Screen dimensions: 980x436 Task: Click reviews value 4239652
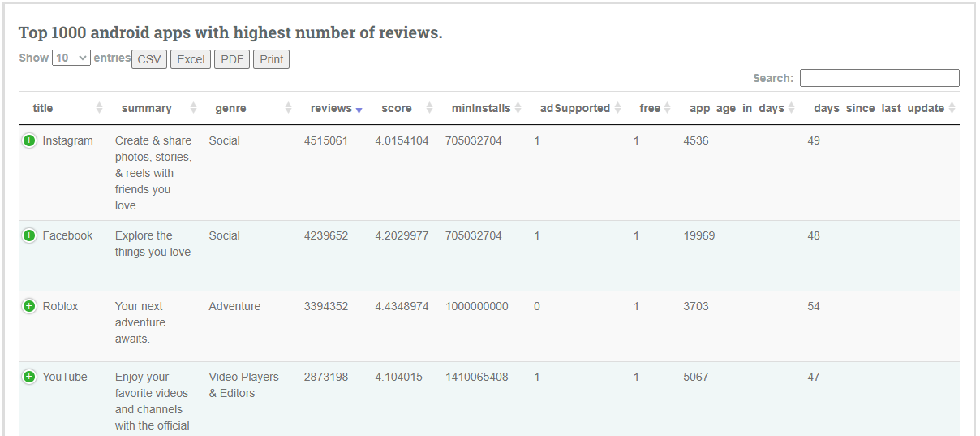tap(326, 235)
